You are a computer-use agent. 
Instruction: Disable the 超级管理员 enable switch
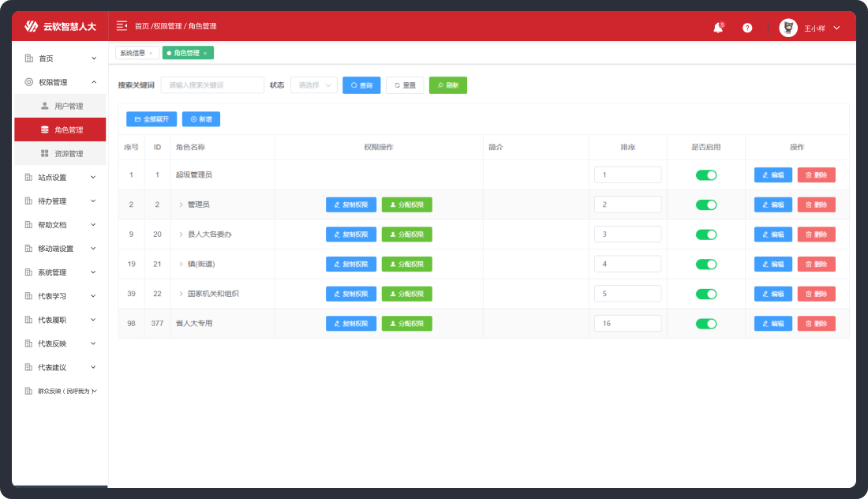click(706, 174)
